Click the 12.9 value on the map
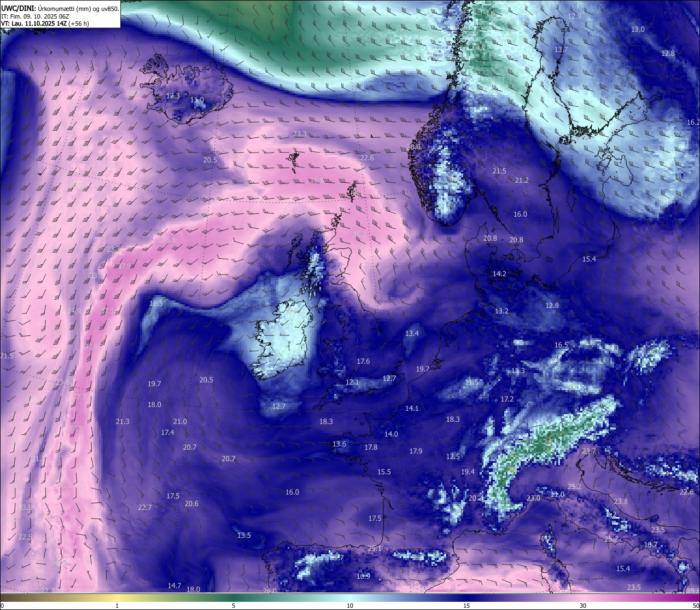Screen dimensions: 700x610 point(574,16)
